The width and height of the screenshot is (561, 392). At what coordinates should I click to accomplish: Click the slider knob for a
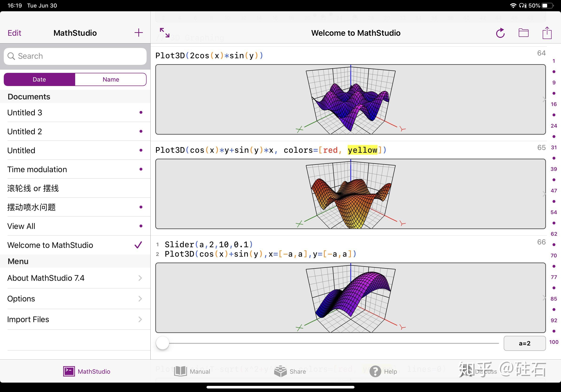163,343
